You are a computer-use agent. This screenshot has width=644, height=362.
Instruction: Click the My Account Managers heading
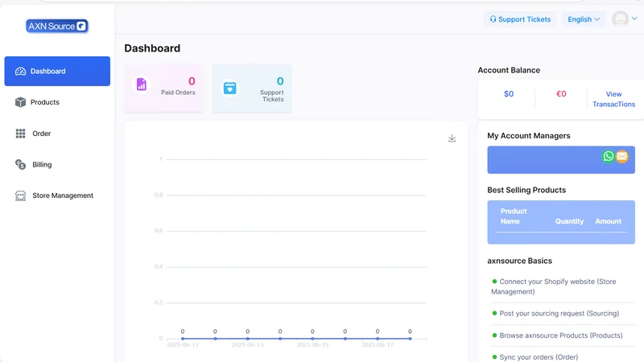tap(529, 136)
